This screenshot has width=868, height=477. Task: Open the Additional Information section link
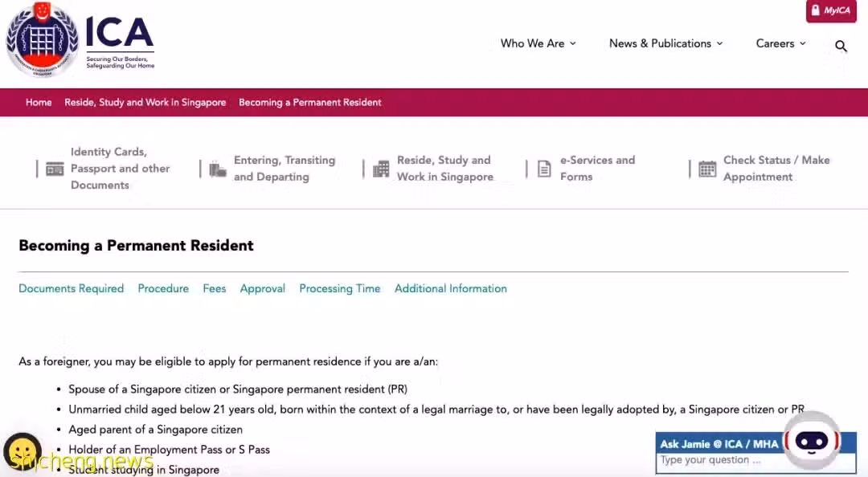(451, 288)
